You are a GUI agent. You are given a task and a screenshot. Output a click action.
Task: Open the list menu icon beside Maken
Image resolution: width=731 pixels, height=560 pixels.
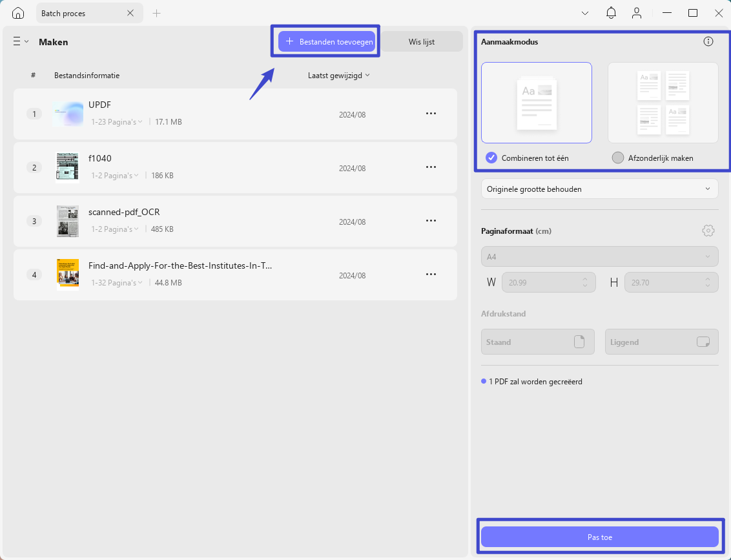click(21, 41)
